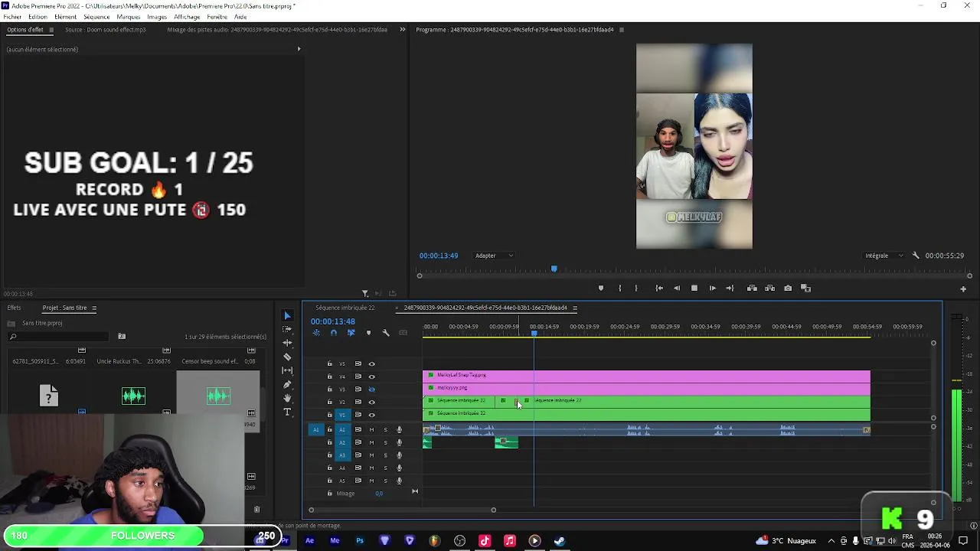Screen dimensions: 980x551
Task: Click the Extract button
Action: [x=769, y=289]
